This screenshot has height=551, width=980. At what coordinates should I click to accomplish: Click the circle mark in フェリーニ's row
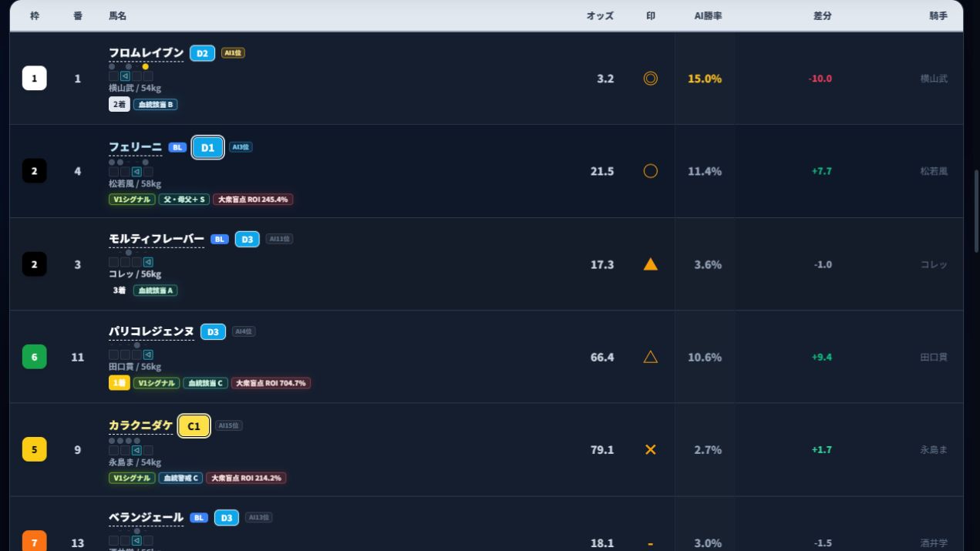pyautogui.click(x=650, y=171)
